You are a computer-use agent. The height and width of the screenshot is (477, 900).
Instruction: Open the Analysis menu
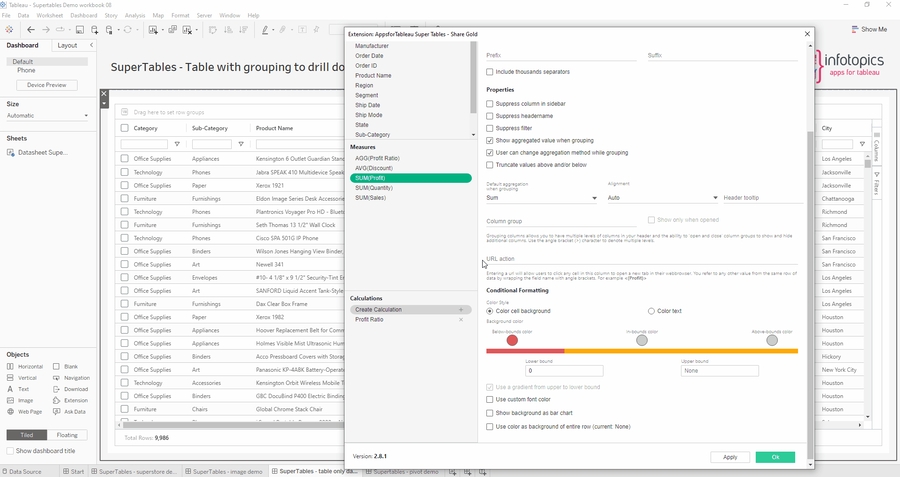(134, 16)
